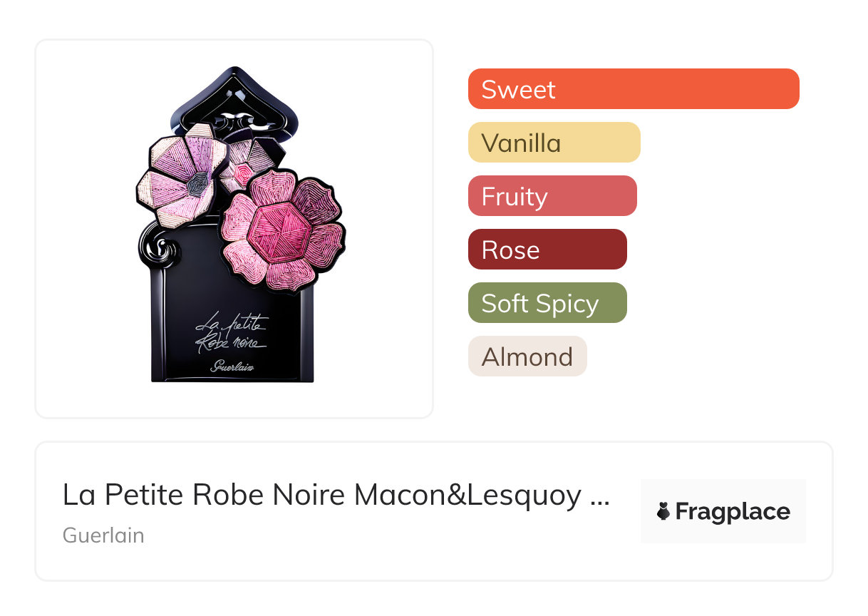868x616 pixels.
Task: Click the handwritten La Petite Robe Noire script
Action: 229,333
